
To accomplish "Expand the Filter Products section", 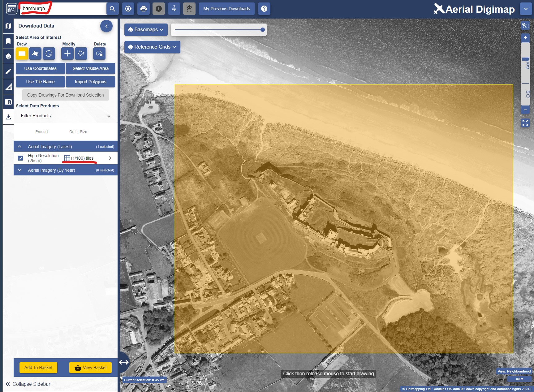I will 66,116.
